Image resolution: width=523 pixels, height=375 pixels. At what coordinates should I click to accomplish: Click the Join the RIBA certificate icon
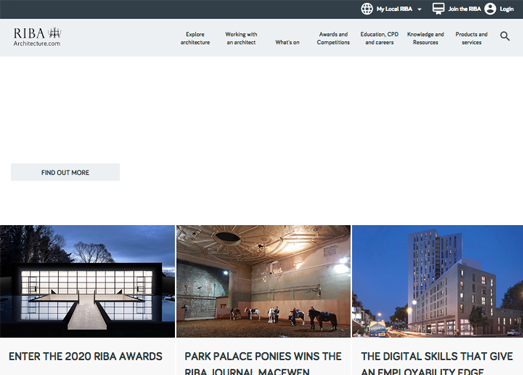438,9
